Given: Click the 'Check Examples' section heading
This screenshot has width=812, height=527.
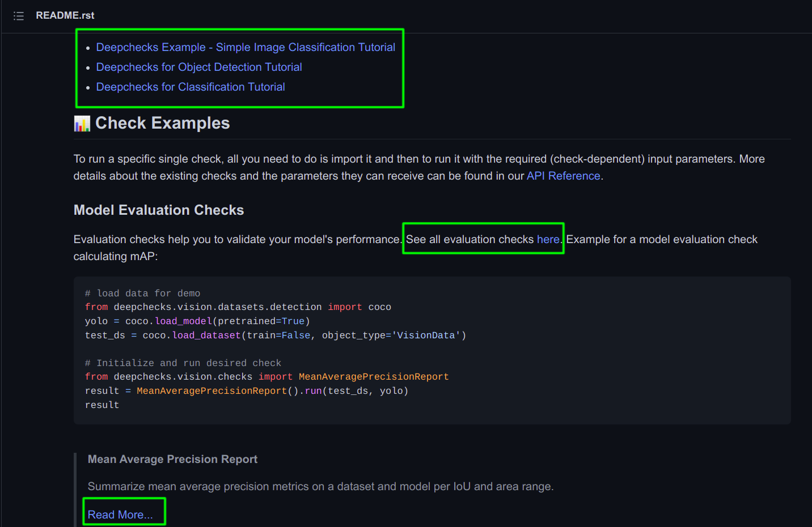Looking at the screenshot, I should click(x=162, y=122).
